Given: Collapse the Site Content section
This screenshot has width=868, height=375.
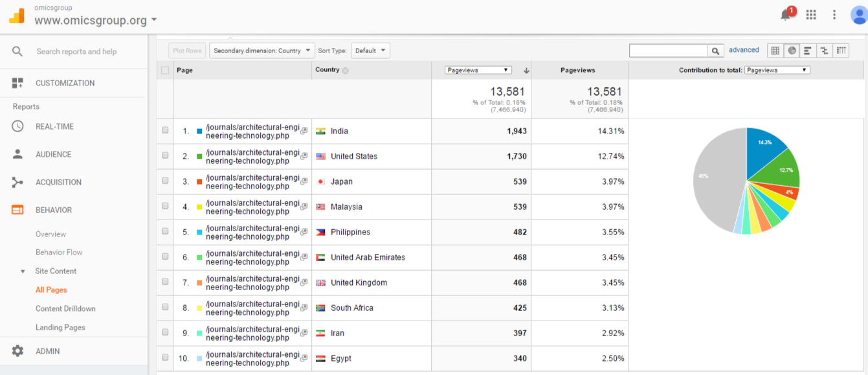Looking at the screenshot, I should (x=23, y=271).
